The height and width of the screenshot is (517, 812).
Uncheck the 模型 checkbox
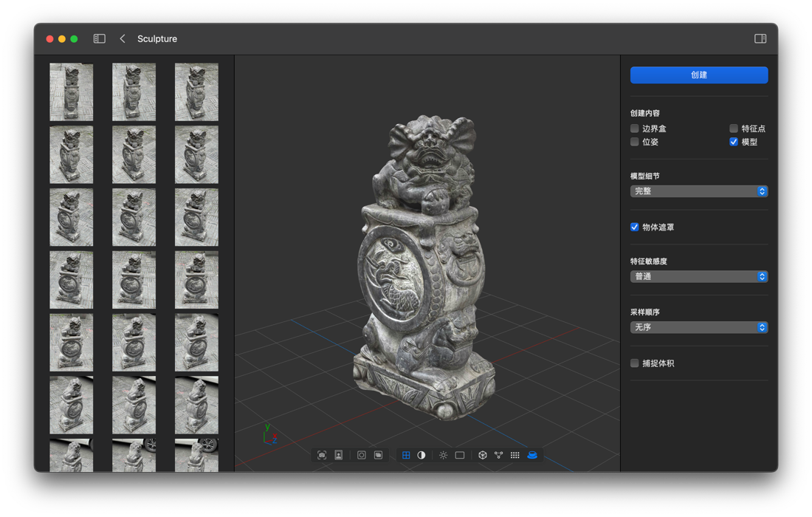tap(734, 142)
